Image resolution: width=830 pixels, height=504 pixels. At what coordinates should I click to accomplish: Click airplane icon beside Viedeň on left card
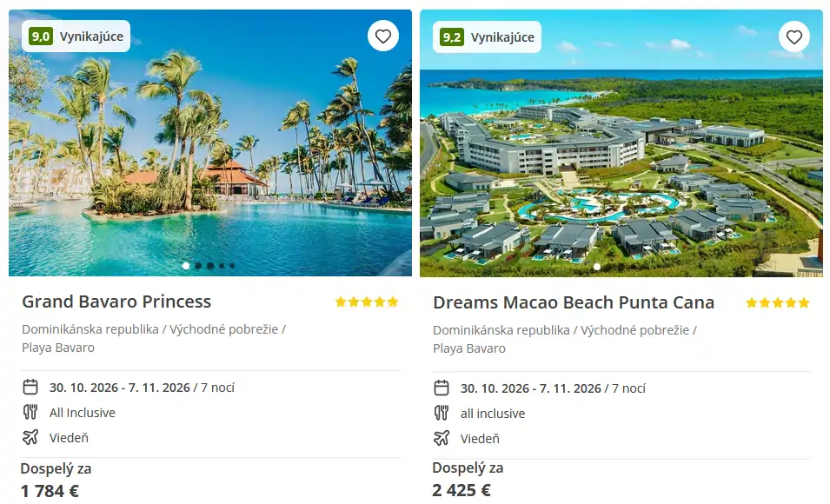(30, 437)
